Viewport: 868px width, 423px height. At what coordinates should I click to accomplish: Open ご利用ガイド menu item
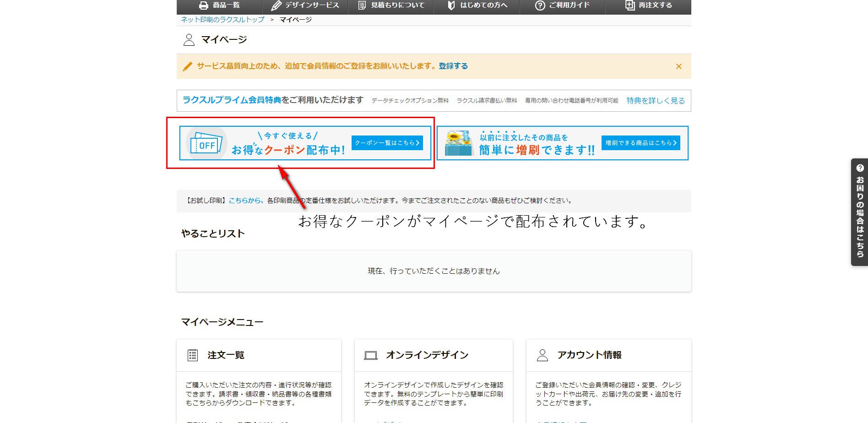(563, 5)
